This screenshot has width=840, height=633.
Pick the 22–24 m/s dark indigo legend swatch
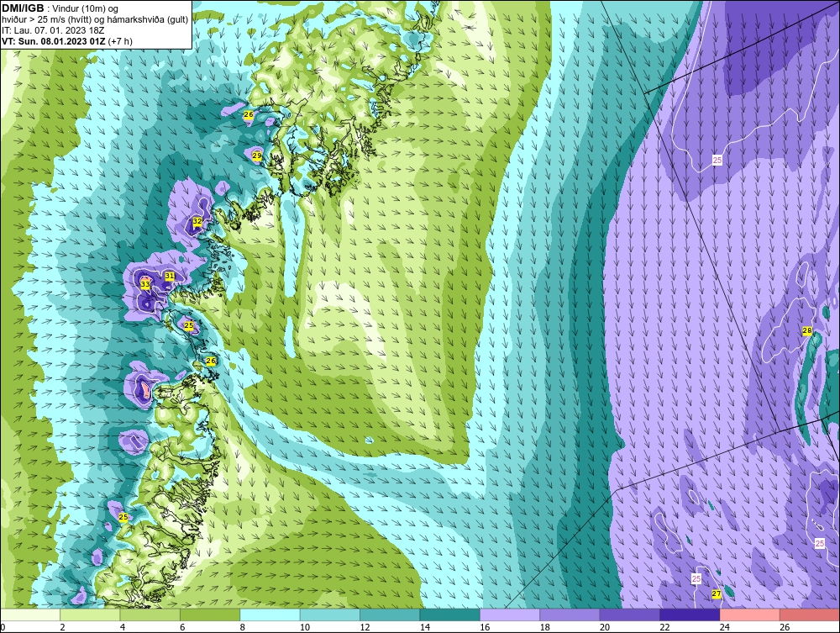690,615
